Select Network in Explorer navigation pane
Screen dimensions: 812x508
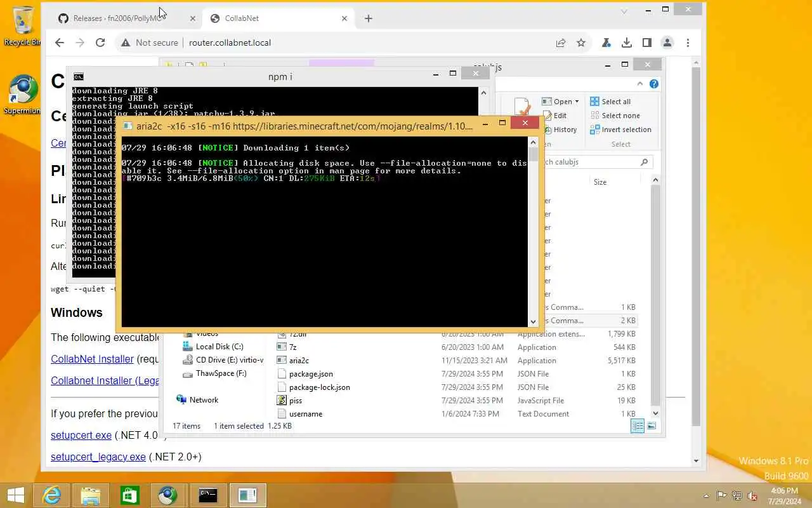197,400
